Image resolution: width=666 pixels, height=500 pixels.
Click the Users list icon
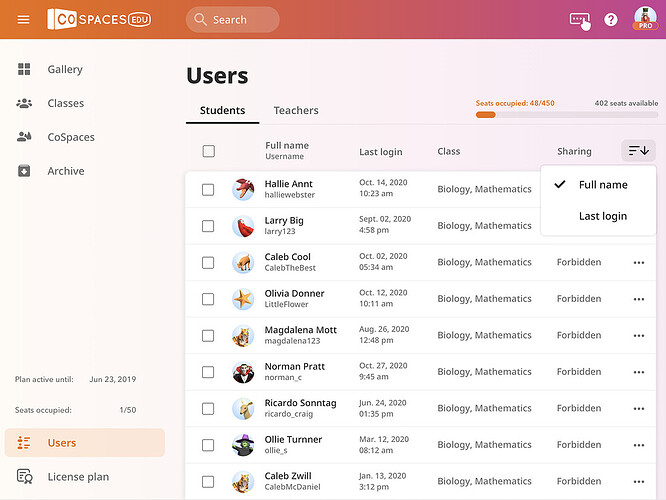pyautogui.click(x=24, y=443)
